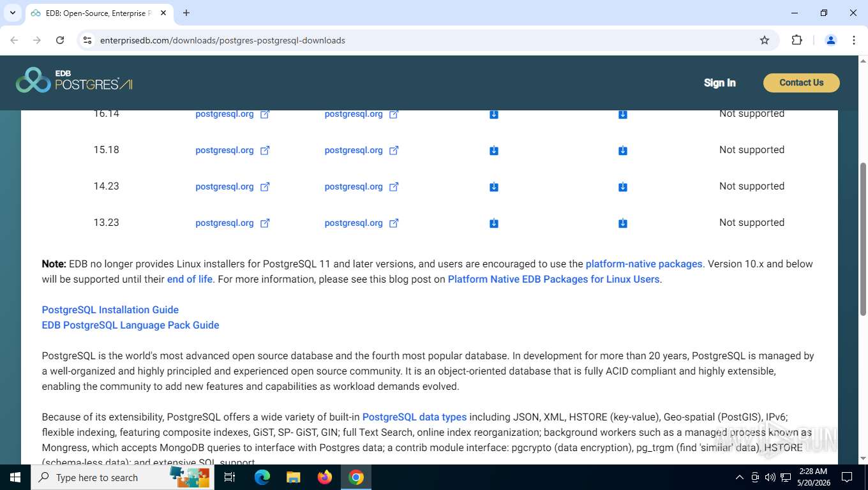Click the Contact Us button
Image resolution: width=868 pixels, height=490 pixels.
[x=801, y=83]
